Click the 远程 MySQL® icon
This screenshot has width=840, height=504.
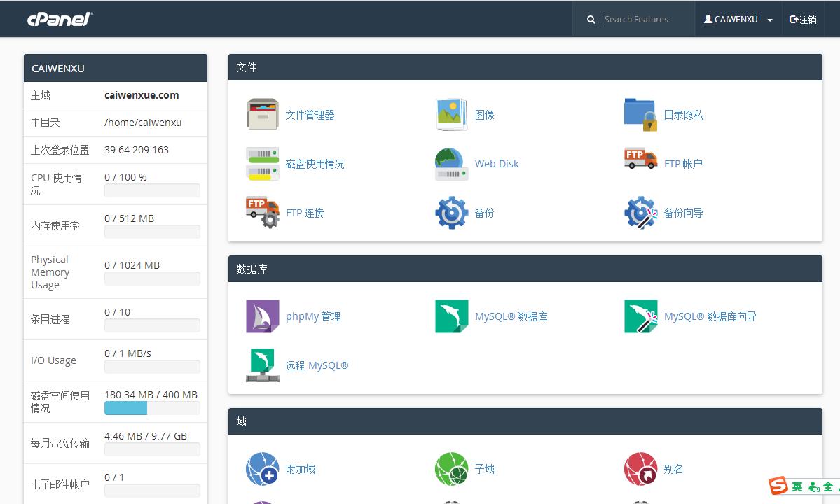click(262, 365)
